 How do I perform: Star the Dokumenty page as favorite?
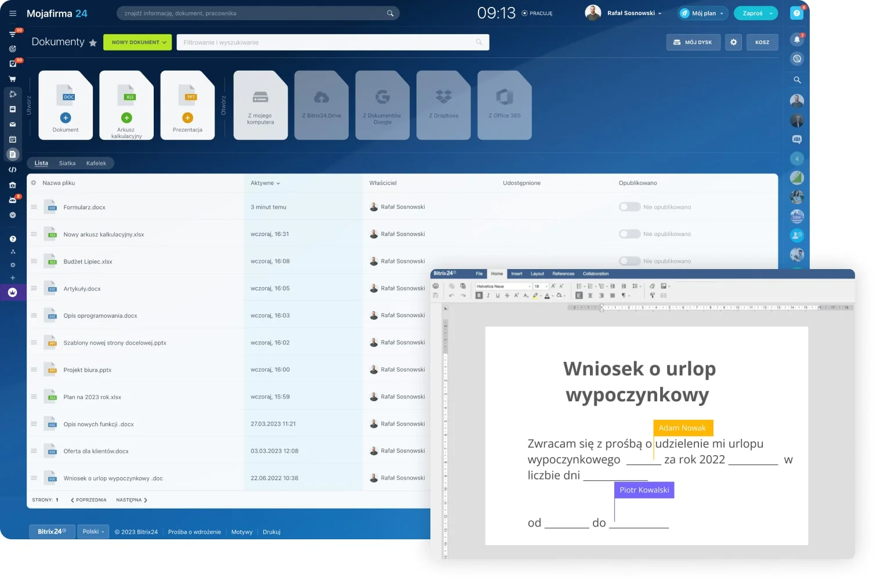tap(93, 43)
